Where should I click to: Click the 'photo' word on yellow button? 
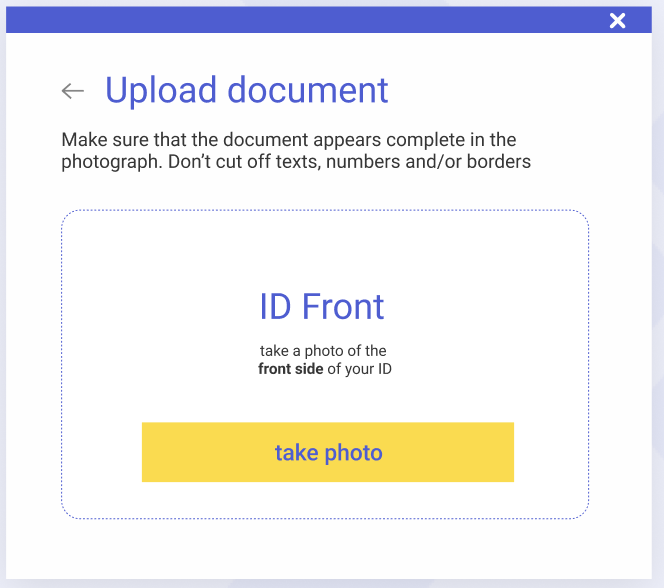(x=354, y=453)
